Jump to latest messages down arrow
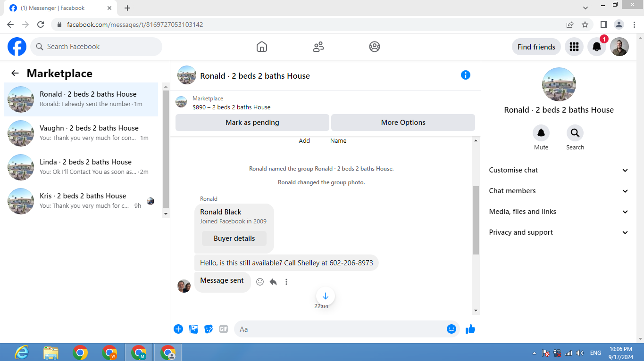Screen dimensions: 644x361 pos(326,296)
